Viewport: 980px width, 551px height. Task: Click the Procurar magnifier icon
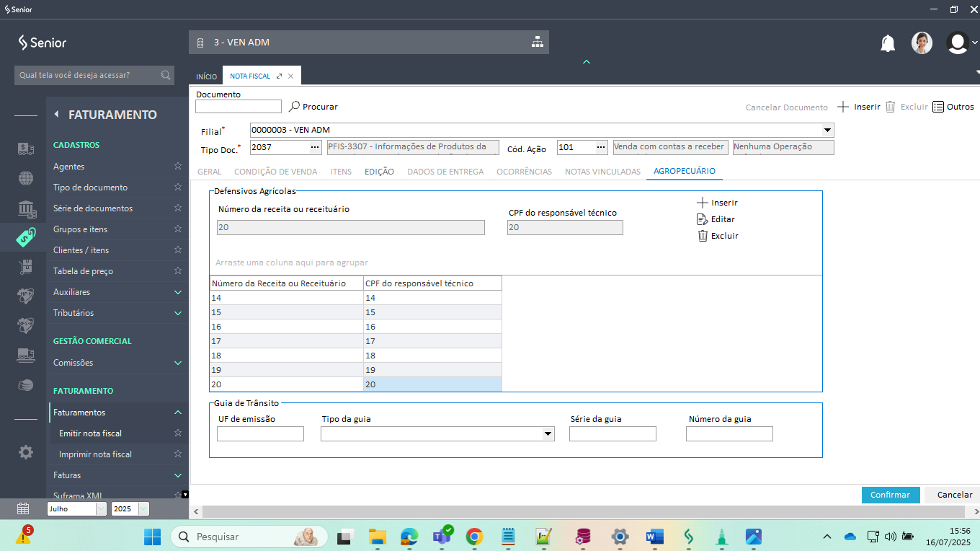(x=294, y=106)
